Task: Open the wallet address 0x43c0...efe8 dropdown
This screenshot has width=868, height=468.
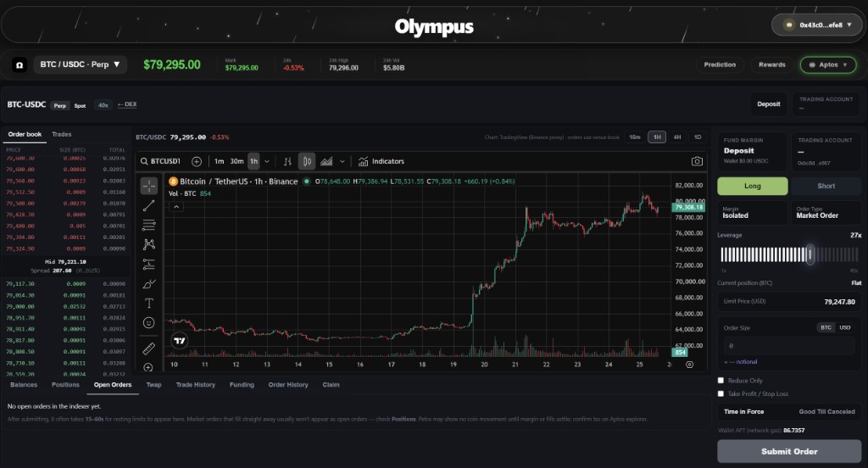Action: click(x=817, y=25)
